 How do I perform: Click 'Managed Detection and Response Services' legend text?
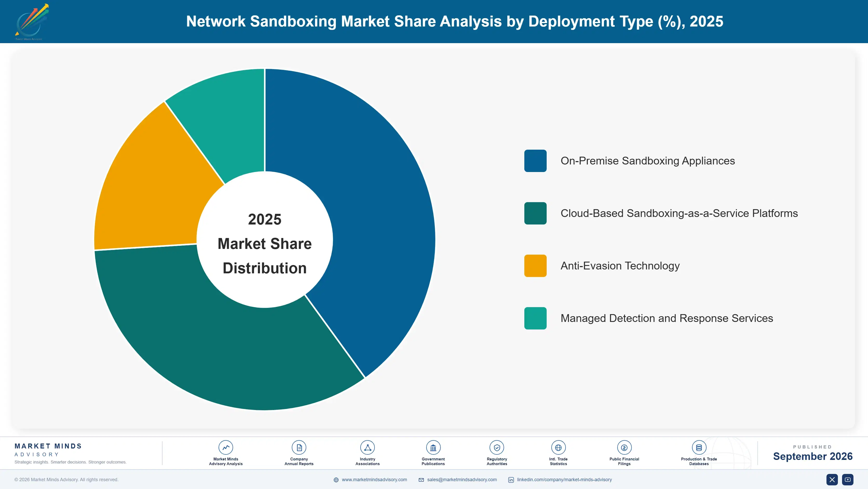tap(667, 318)
